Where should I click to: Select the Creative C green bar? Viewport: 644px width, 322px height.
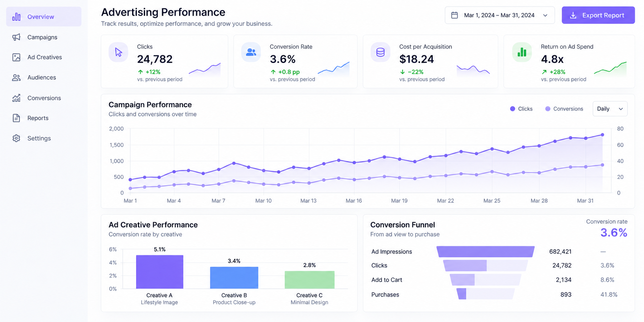pos(310,280)
